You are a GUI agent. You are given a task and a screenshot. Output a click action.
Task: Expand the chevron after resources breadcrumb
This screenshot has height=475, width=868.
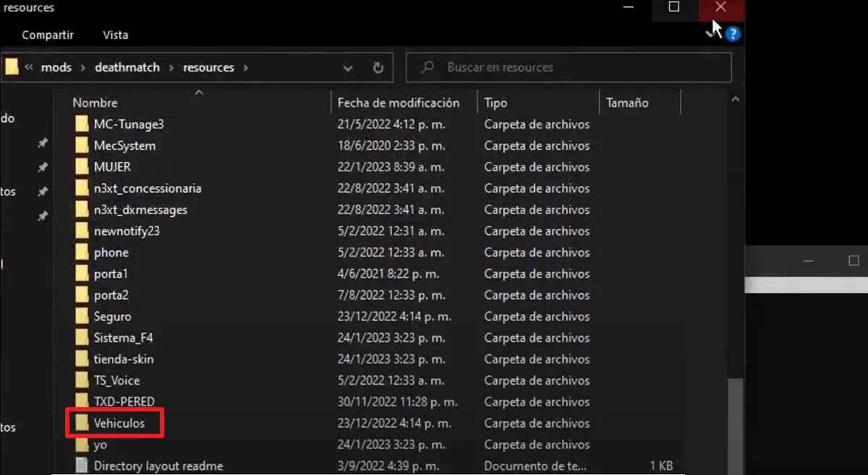click(246, 67)
